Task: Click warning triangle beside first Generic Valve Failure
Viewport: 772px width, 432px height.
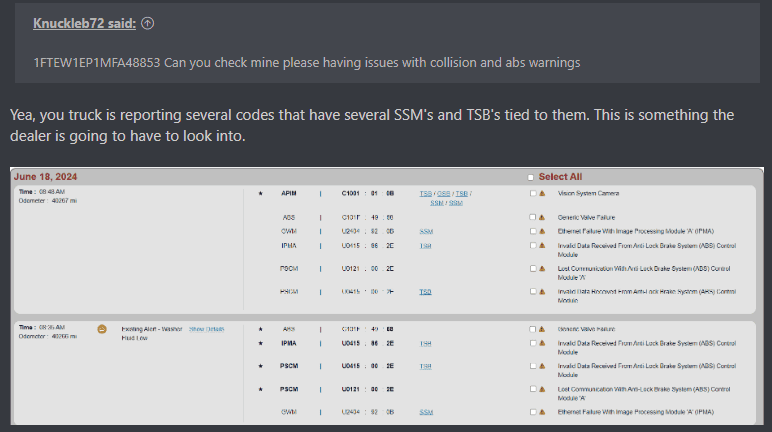Action: point(542,216)
